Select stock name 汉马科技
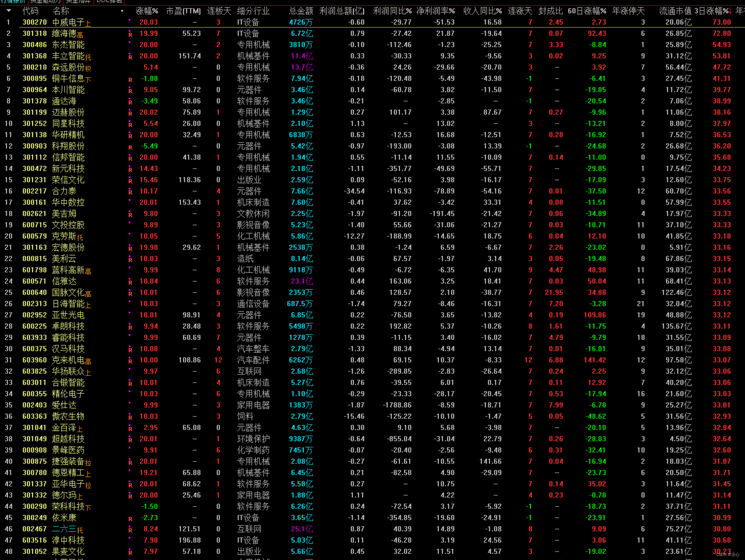The width and height of the screenshot is (745, 560). [68, 349]
